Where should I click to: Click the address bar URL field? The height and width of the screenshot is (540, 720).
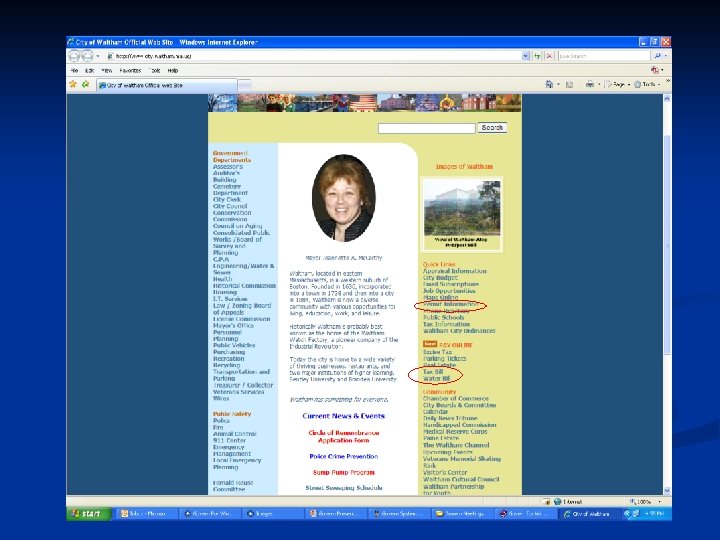click(x=314, y=56)
